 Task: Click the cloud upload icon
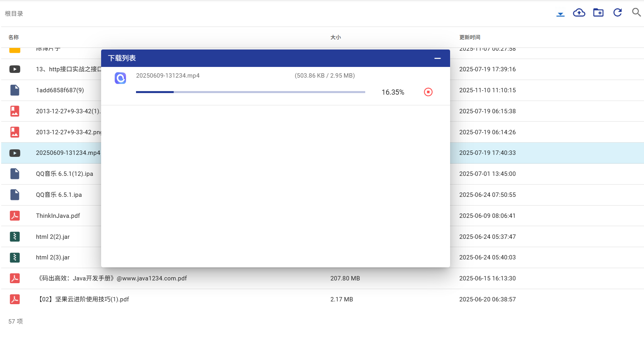click(579, 13)
